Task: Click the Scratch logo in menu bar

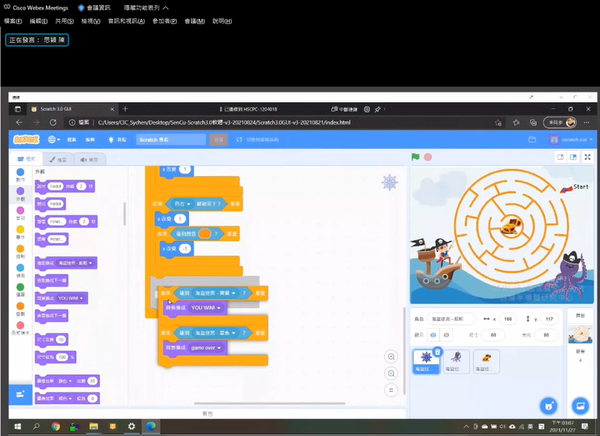Action: tap(26, 140)
